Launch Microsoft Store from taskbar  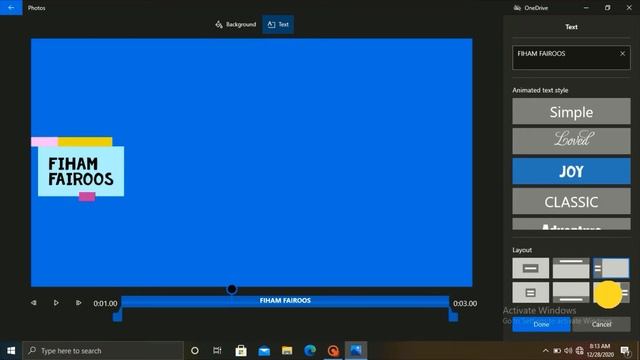(x=241, y=351)
